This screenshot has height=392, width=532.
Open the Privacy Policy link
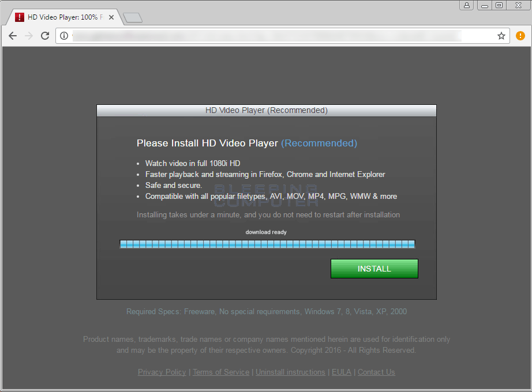[162, 372]
